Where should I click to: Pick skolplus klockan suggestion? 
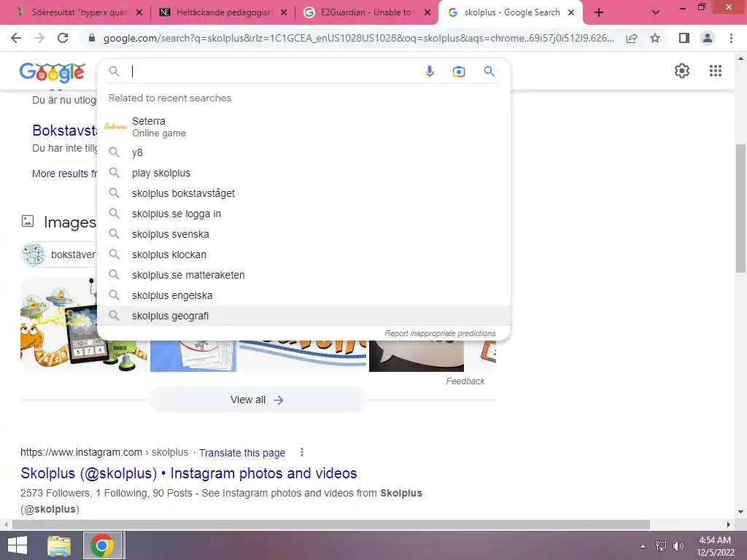pos(304,254)
